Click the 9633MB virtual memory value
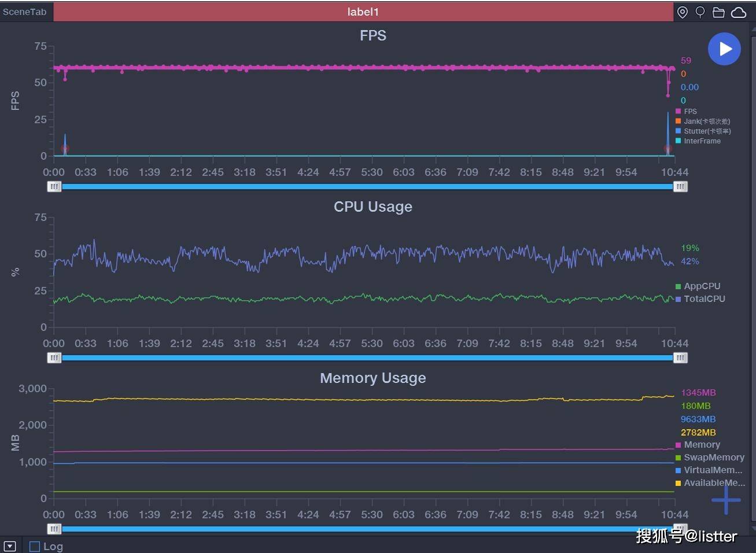The width and height of the screenshot is (756, 553). tap(698, 419)
